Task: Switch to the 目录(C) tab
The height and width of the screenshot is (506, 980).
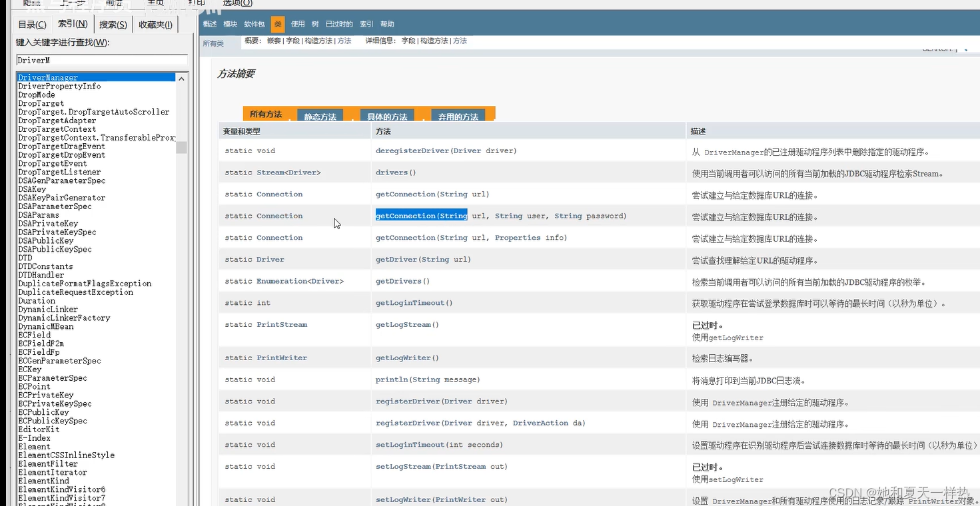Action: point(32,25)
